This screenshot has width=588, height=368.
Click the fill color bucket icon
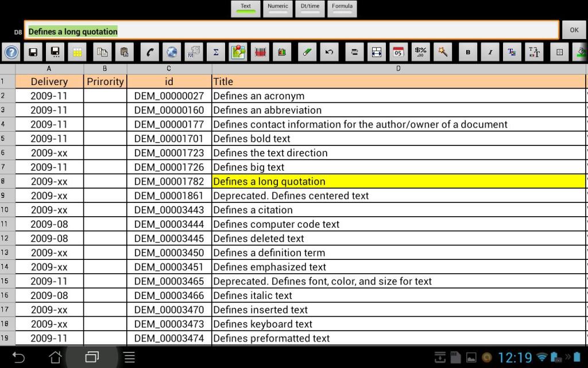[580, 52]
